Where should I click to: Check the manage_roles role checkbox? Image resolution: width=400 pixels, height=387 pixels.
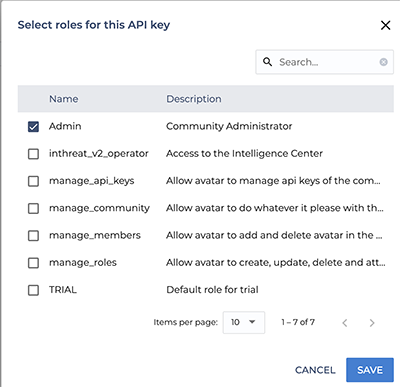(33, 263)
